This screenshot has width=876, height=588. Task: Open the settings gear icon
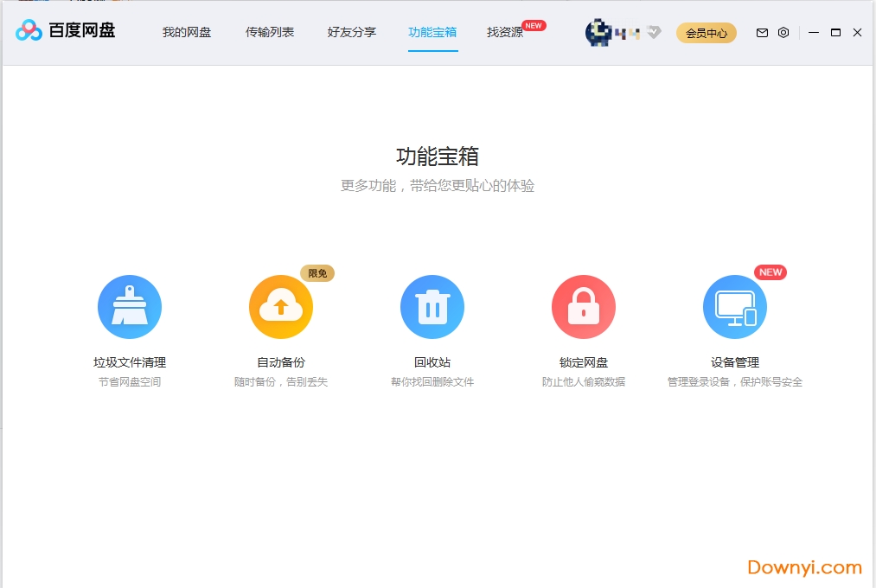coord(783,33)
